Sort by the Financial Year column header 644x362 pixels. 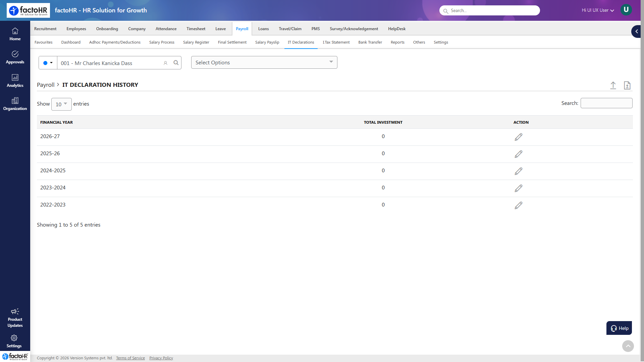56,122
